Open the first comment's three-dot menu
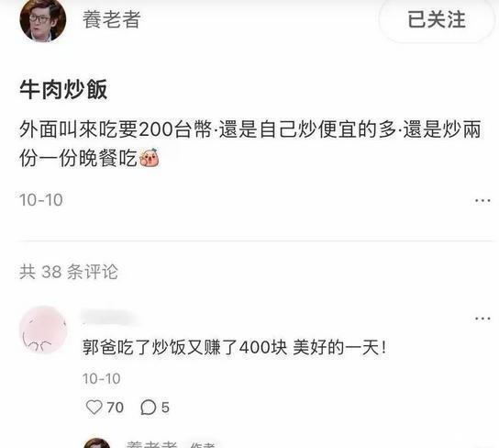Image resolution: width=499 pixels, height=448 pixels. tap(482, 319)
